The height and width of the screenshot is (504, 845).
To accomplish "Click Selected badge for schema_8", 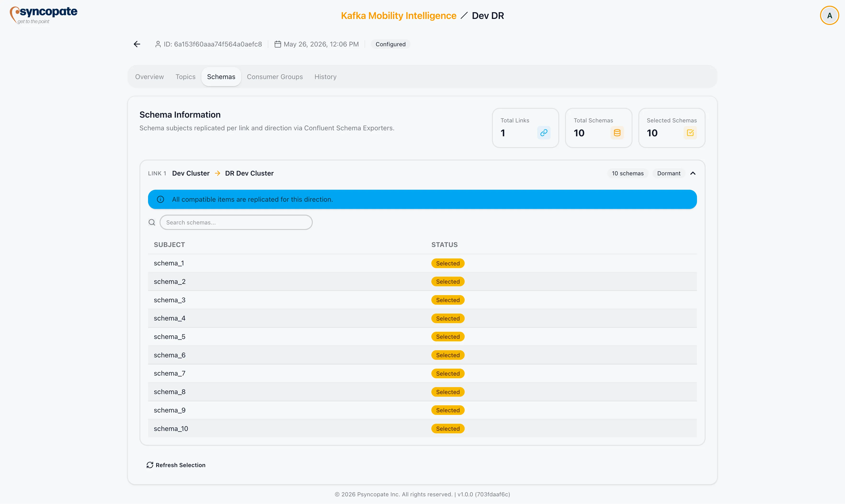I will [448, 392].
